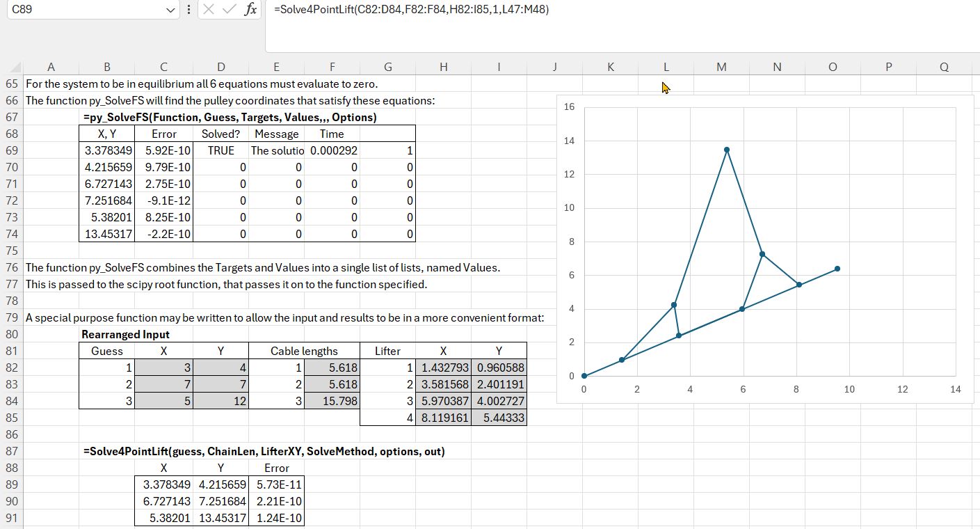980x529 pixels.
Task: Select column header H
Action: (443, 68)
